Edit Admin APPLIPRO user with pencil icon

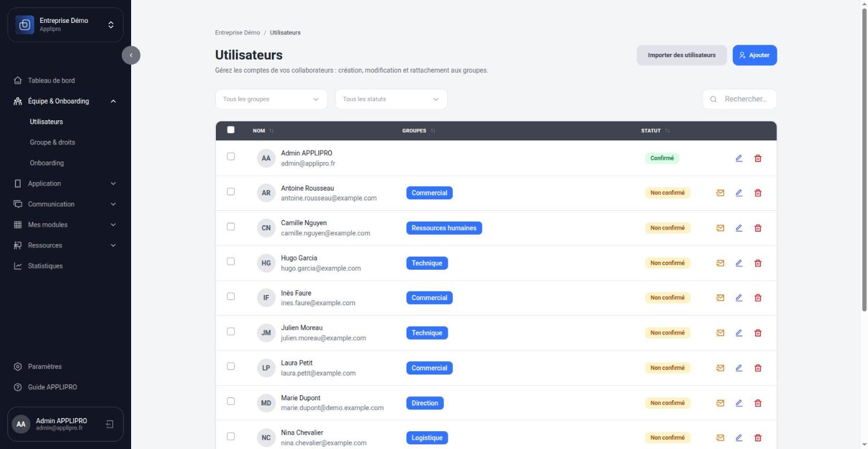coord(739,158)
